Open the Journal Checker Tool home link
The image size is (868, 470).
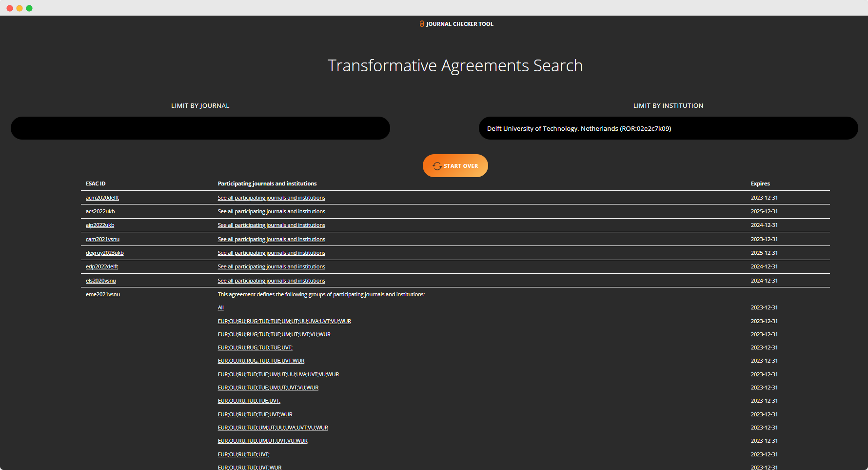(456, 24)
